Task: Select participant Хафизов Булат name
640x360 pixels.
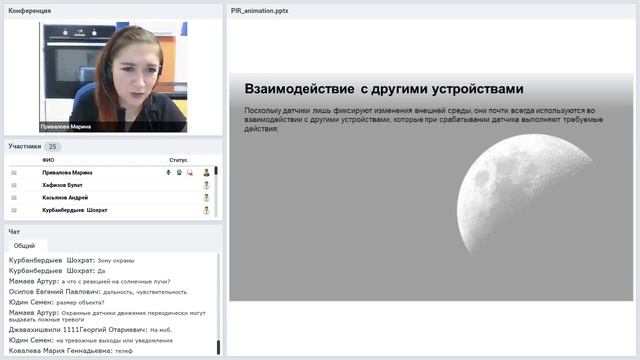Action: [62, 185]
